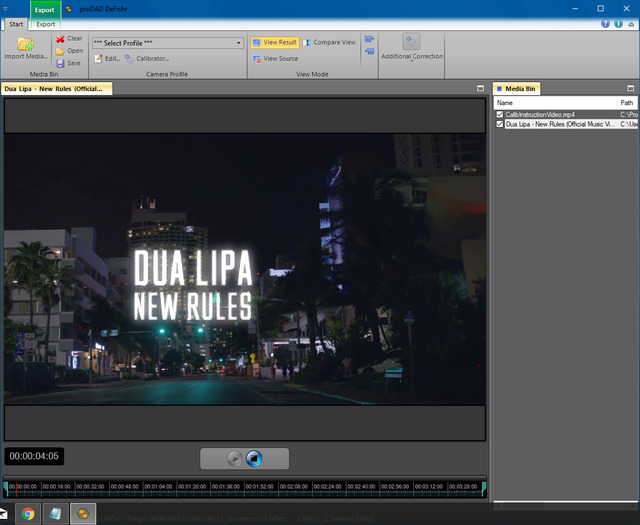Screen dimensions: 640x525
Task: Open a saved project with Open
Action: [x=68, y=51]
